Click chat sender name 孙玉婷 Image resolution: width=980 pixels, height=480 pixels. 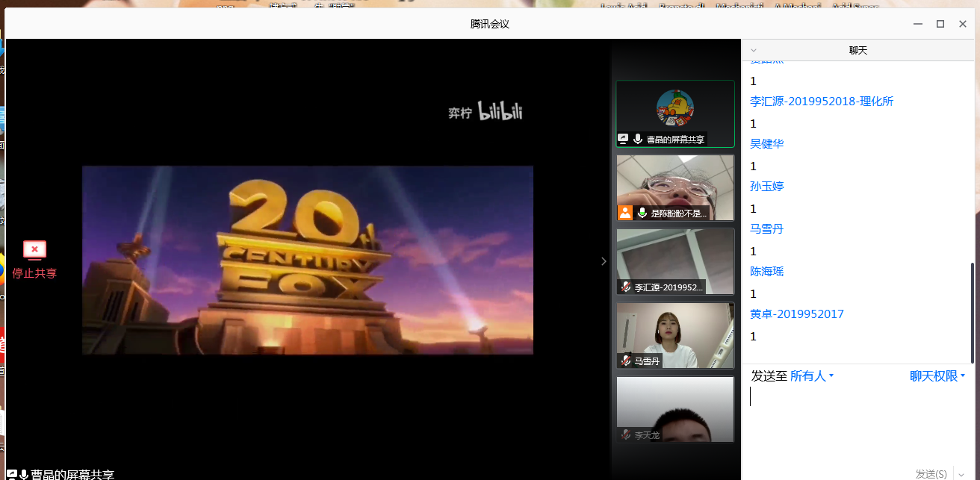(x=767, y=187)
